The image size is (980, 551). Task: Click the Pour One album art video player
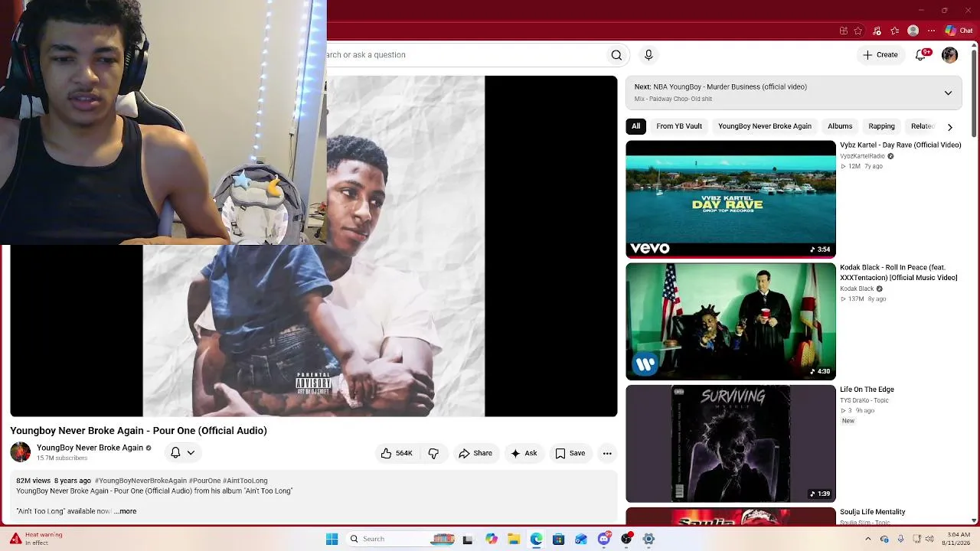314,246
